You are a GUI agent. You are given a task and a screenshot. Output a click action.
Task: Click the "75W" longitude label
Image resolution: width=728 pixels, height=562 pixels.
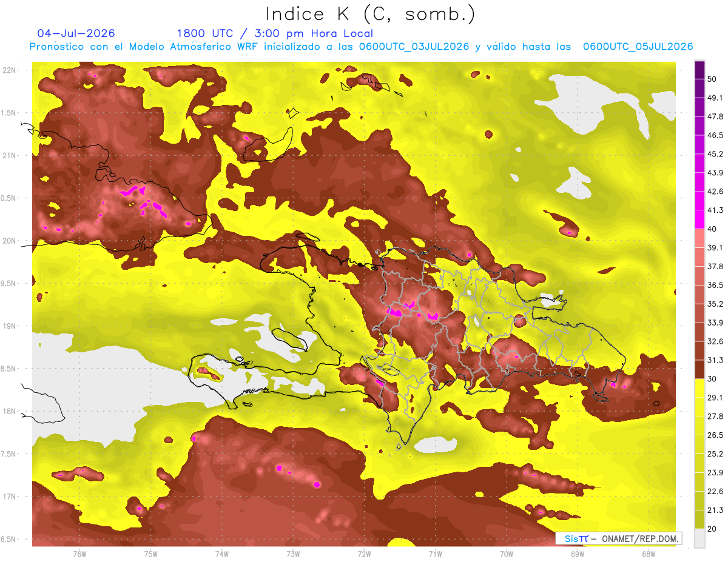coord(151,554)
